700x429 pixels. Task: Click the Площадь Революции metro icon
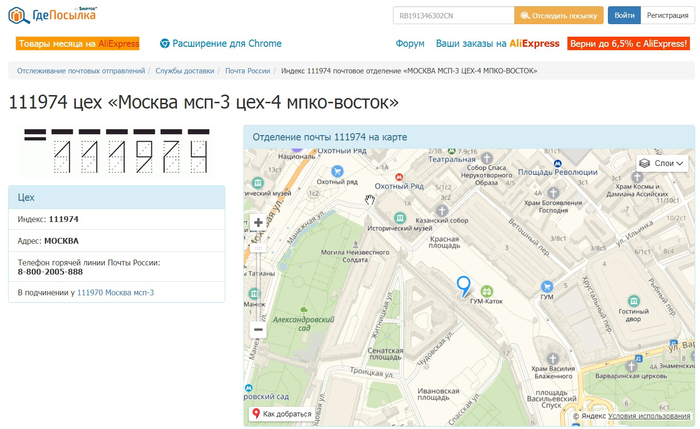(557, 163)
